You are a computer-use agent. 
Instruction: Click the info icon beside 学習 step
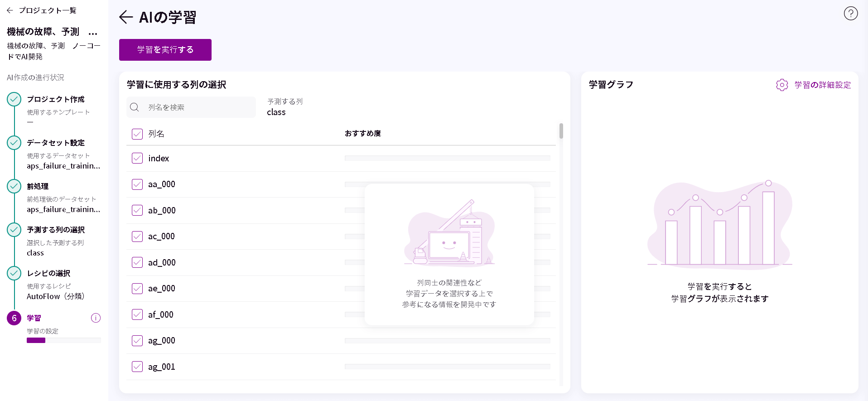coord(96,318)
